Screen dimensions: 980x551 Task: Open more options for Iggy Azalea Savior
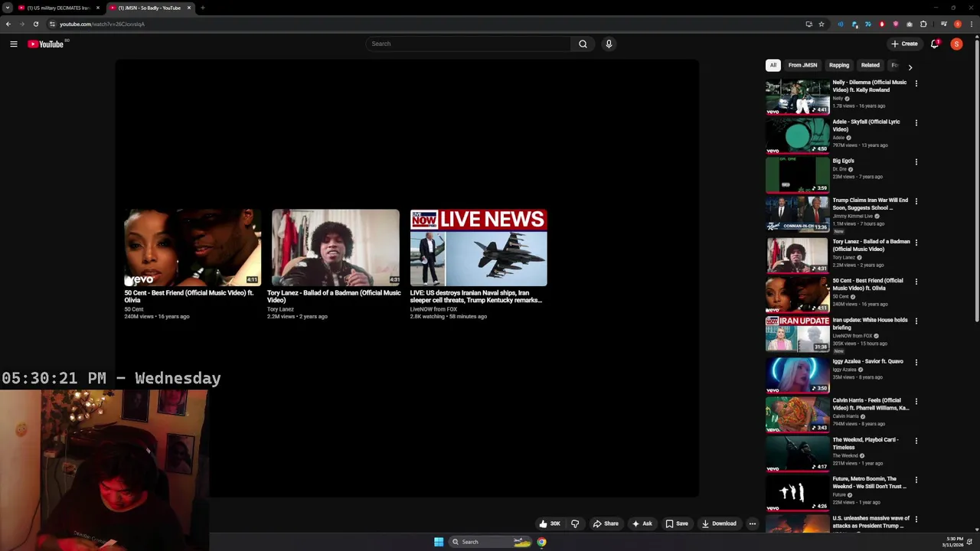click(x=916, y=362)
